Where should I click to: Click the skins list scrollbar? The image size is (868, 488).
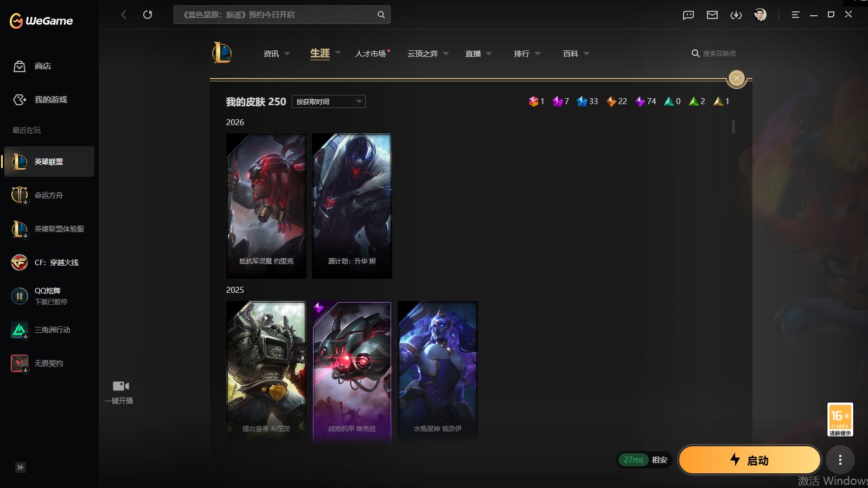[733, 126]
